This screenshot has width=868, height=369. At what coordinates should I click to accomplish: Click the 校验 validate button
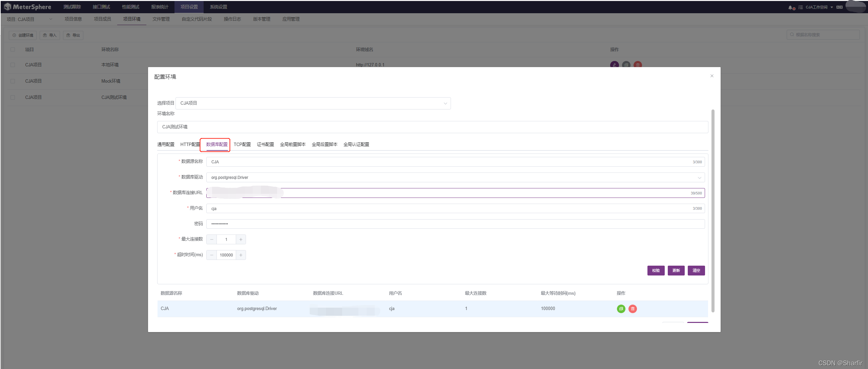(x=656, y=270)
